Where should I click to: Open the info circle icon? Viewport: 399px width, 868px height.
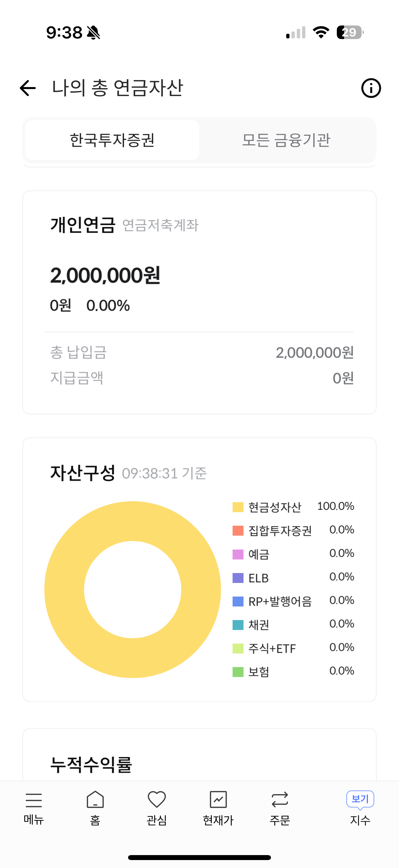coord(371,88)
